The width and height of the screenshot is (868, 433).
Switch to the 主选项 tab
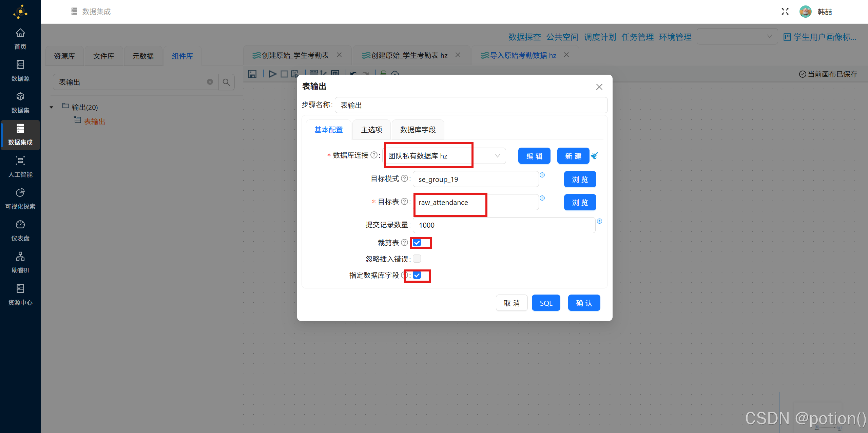click(x=371, y=130)
